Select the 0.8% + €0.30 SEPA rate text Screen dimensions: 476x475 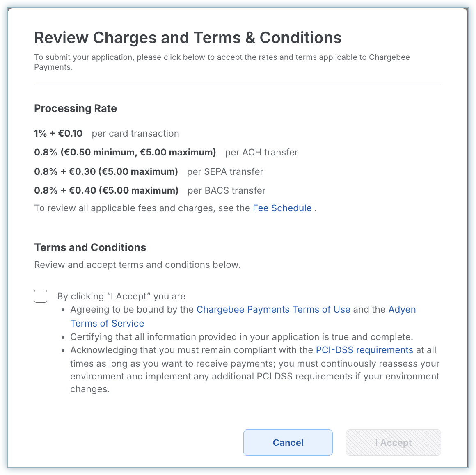(x=106, y=171)
